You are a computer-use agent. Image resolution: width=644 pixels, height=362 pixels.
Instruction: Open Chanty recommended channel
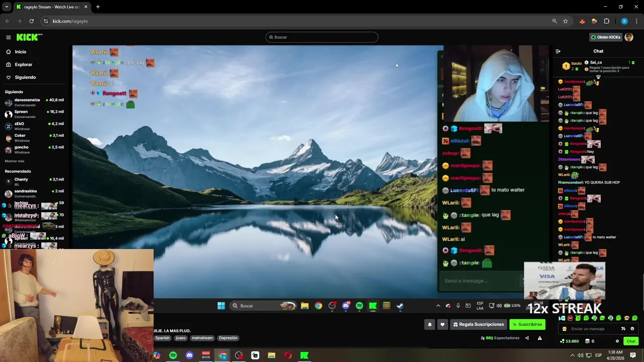tap(34, 182)
